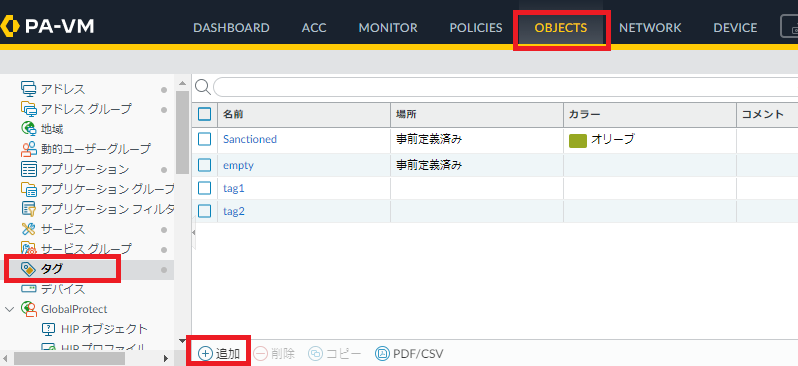Click 事前定義済み in the empty row
The width and height of the screenshot is (798, 366).
(x=429, y=165)
